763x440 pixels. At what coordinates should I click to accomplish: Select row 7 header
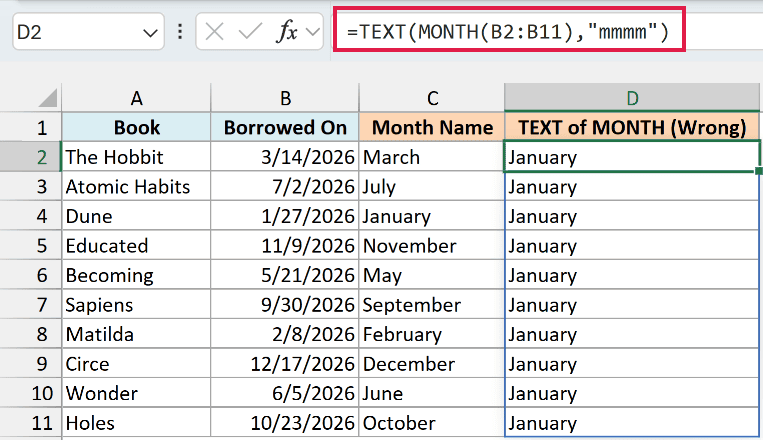(x=31, y=305)
